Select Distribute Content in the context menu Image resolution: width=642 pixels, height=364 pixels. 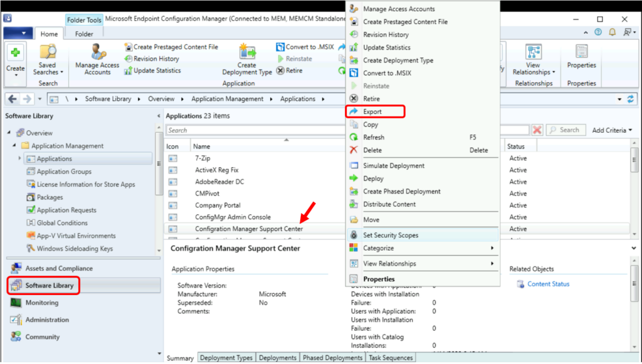[x=423, y=204]
